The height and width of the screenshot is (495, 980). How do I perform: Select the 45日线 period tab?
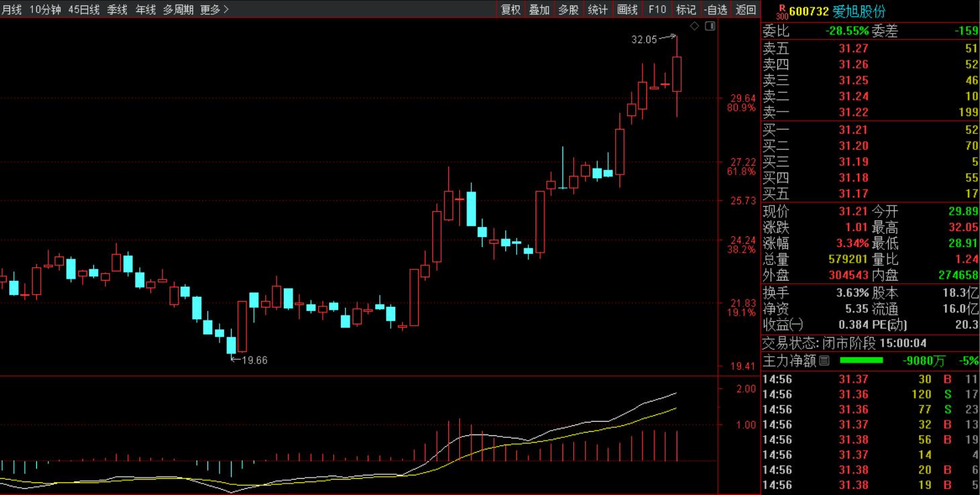84,9
